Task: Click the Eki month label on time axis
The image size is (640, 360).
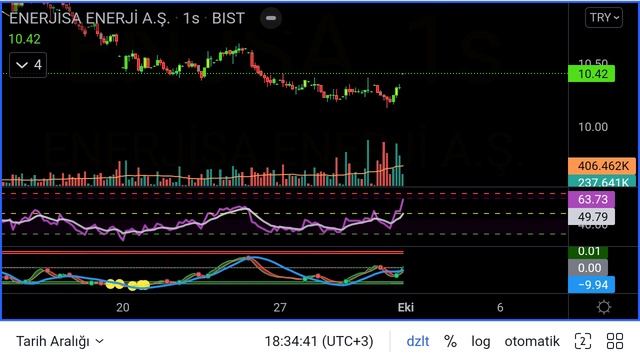Action: click(x=406, y=307)
